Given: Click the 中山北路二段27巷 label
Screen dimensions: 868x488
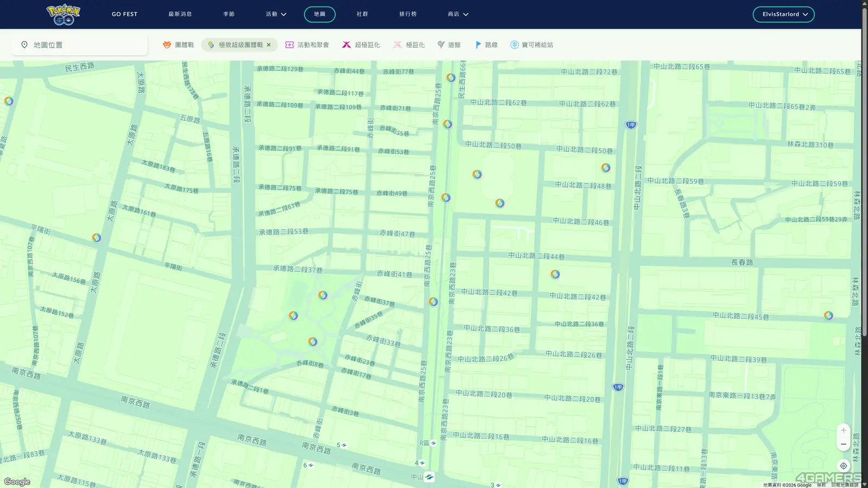Looking at the screenshot, I should [663, 429].
